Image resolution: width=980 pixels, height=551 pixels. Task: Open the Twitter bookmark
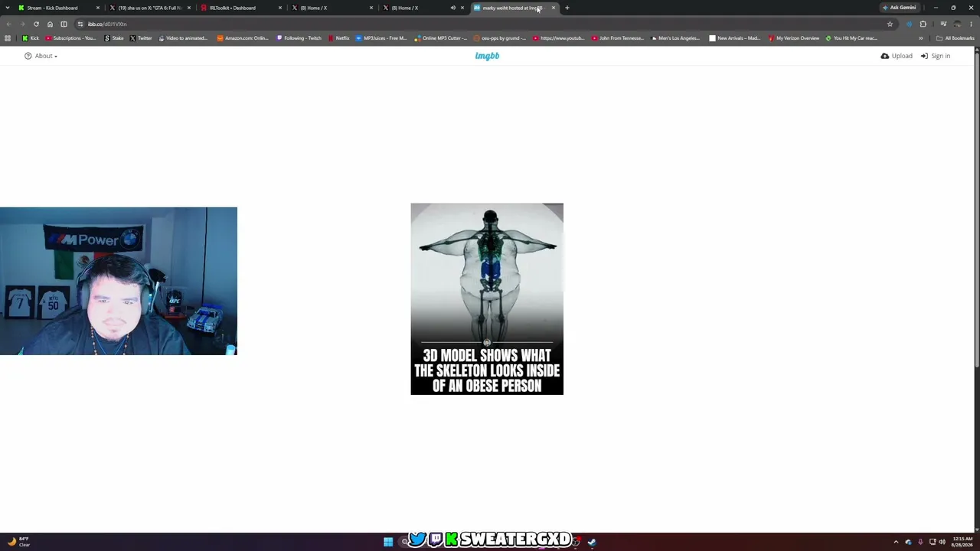pyautogui.click(x=141, y=38)
